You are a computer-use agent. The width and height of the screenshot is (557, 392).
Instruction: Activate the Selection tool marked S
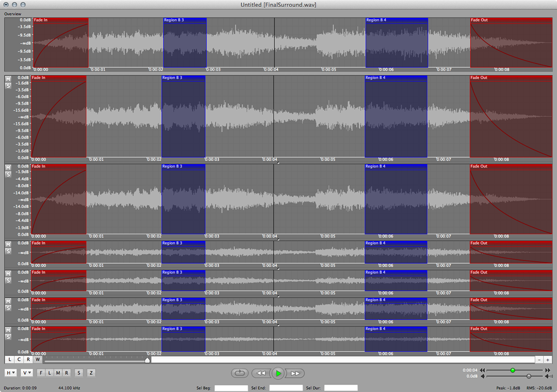click(79, 372)
